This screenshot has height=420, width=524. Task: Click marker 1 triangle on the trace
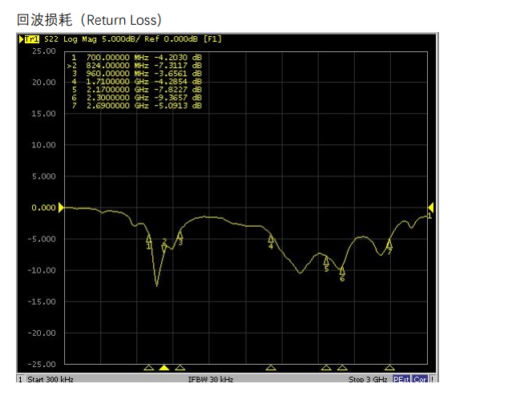[x=149, y=238]
